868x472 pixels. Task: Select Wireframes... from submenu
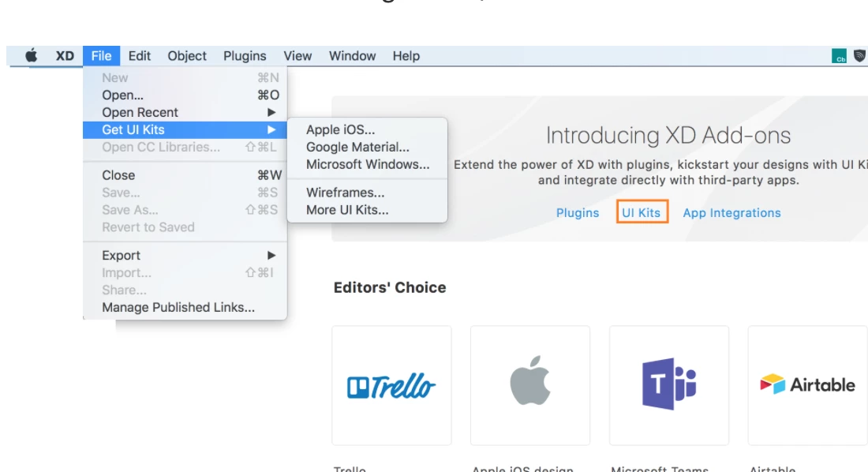(367, 193)
